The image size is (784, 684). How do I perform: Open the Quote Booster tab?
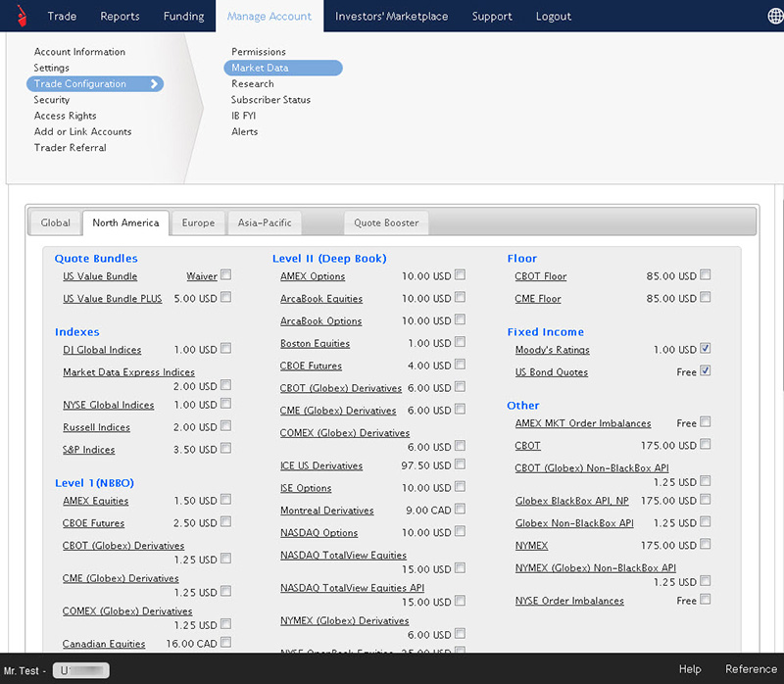coord(386,223)
